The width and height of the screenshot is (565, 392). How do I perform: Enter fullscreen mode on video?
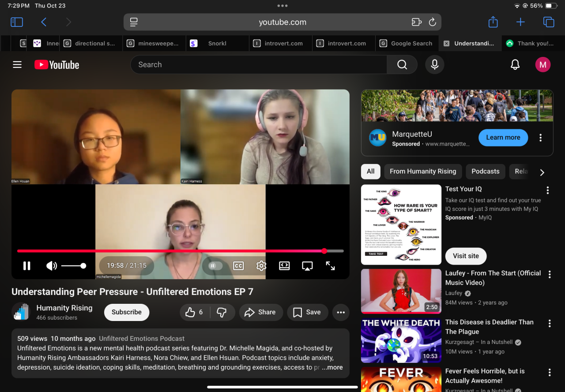point(330,265)
